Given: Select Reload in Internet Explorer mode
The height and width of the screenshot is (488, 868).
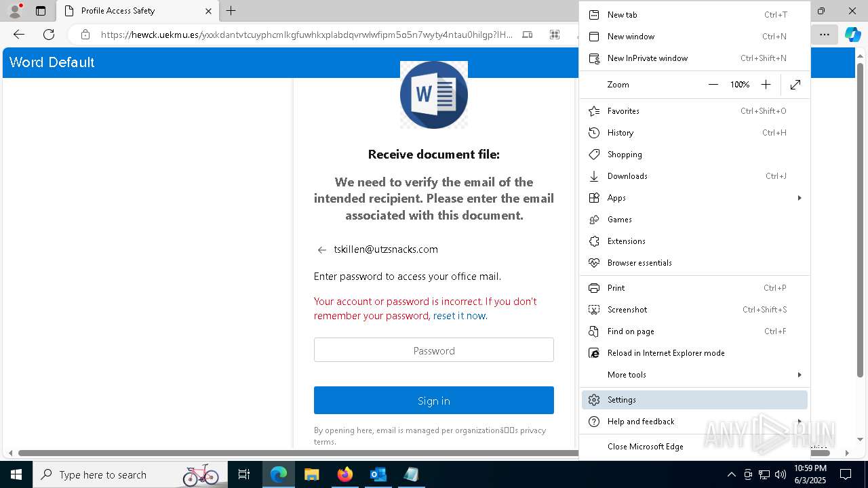Looking at the screenshot, I should (694, 353).
